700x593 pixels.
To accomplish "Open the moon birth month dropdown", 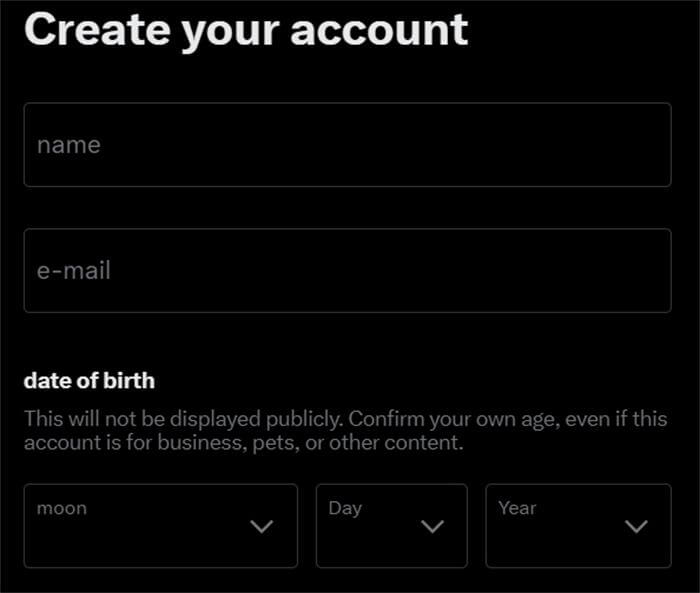I will pos(160,526).
